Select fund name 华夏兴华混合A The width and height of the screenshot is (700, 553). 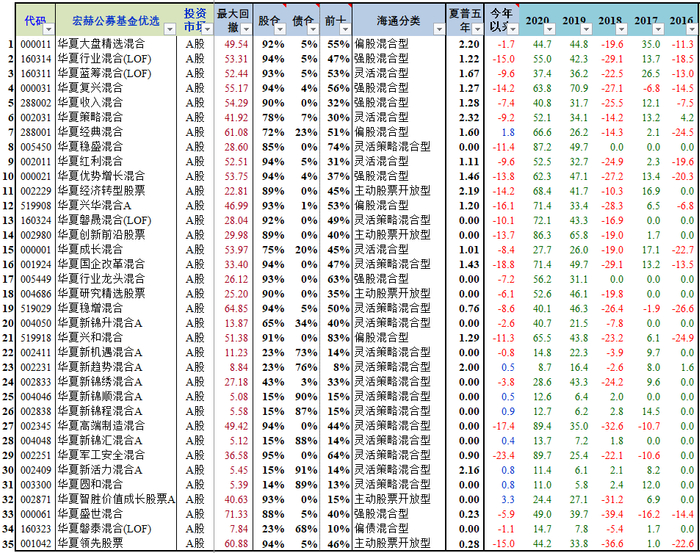coord(95,206)
